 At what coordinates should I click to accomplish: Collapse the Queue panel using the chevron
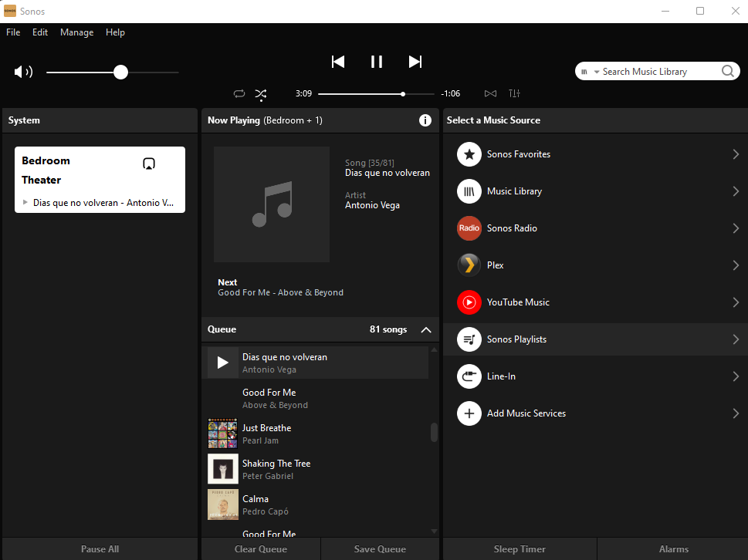(426, 329)
